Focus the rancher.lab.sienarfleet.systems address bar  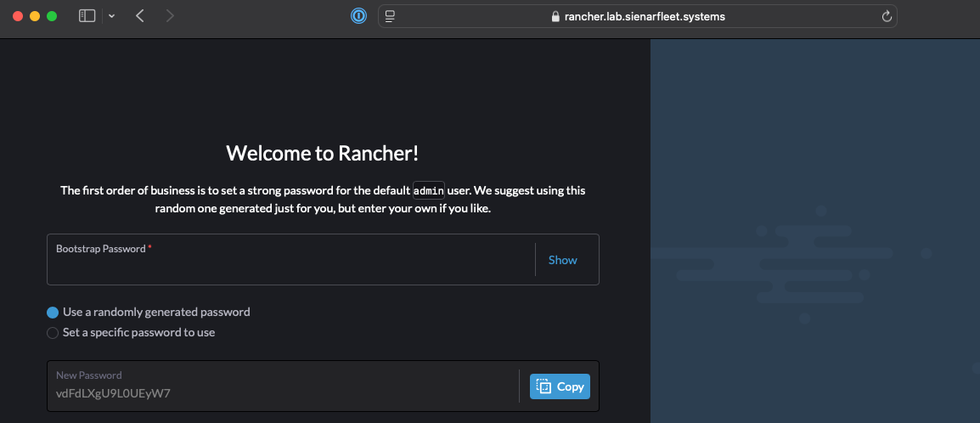(x=638, y=16)
